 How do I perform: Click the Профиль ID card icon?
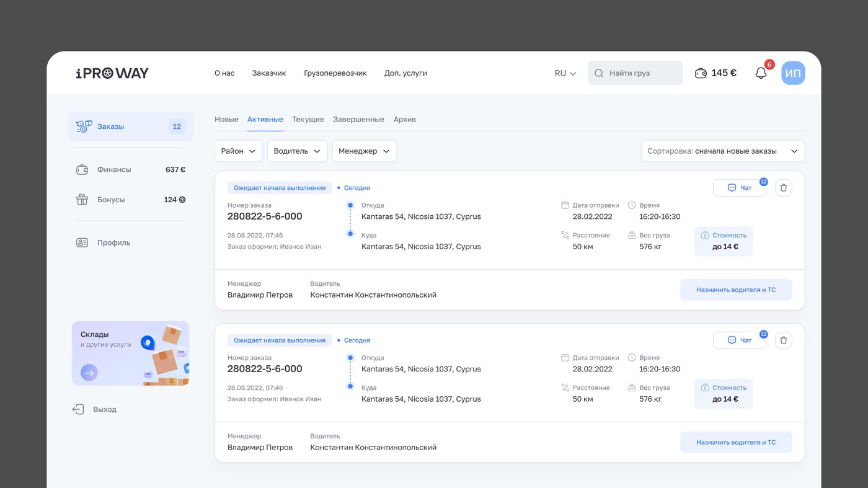coord(82,242)
